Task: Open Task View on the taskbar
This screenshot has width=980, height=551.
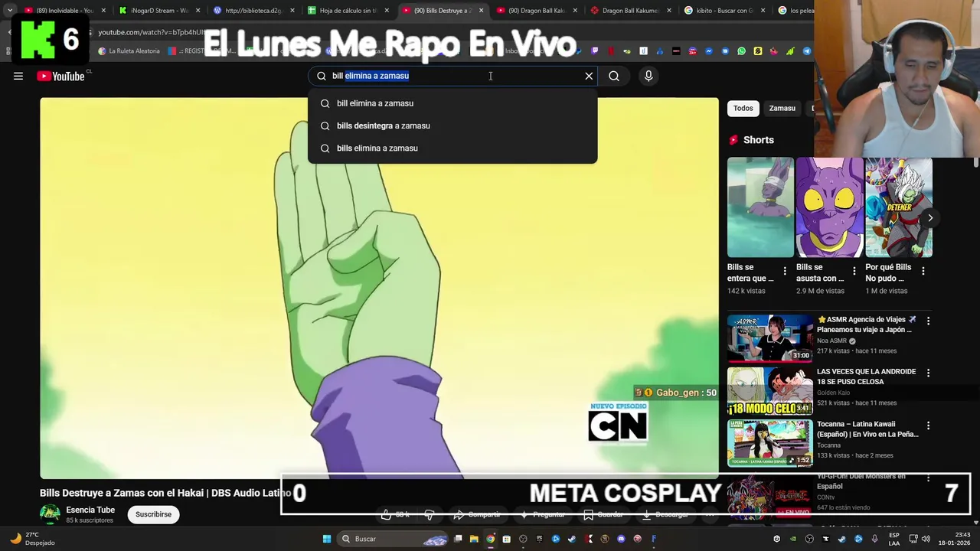Action: point(458,539)
